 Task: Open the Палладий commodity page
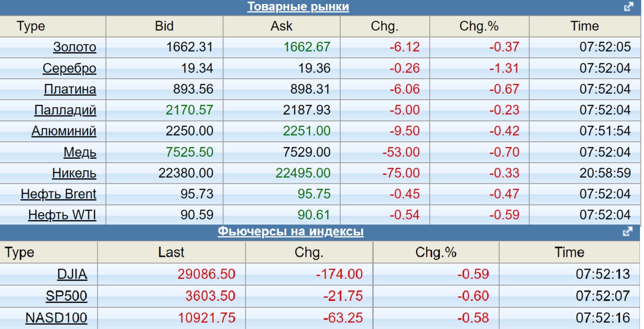[65, 110]
